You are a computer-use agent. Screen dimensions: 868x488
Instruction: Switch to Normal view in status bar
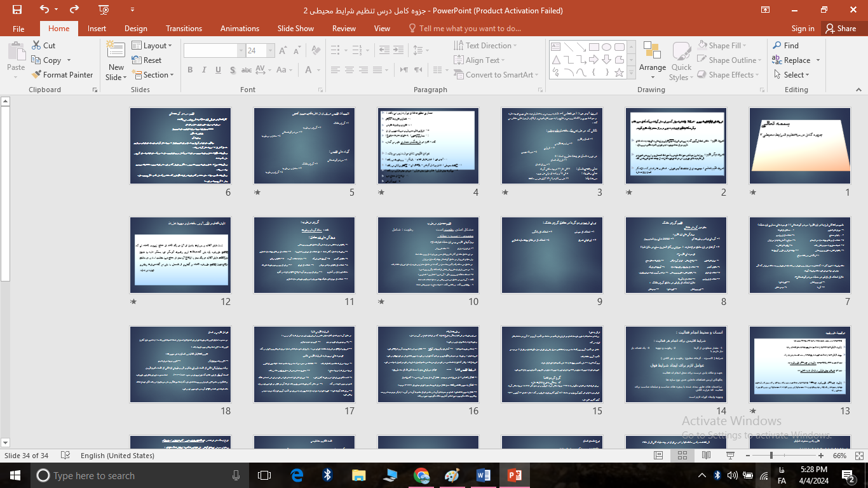[659, 456]
